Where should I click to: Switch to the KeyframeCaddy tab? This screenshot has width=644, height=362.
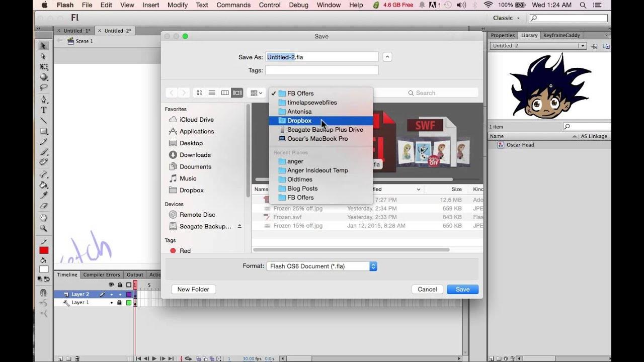tap(561, 35)
